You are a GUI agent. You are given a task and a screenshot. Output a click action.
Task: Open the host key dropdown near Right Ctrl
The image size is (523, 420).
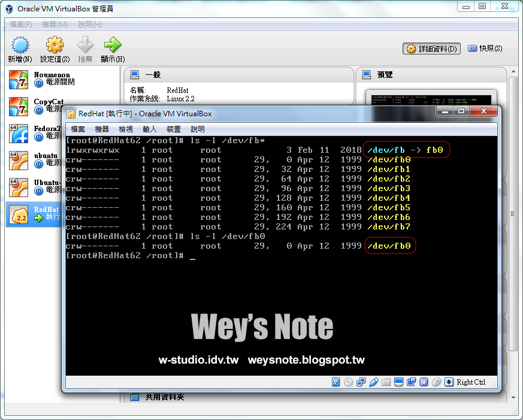tap(449, 382)
